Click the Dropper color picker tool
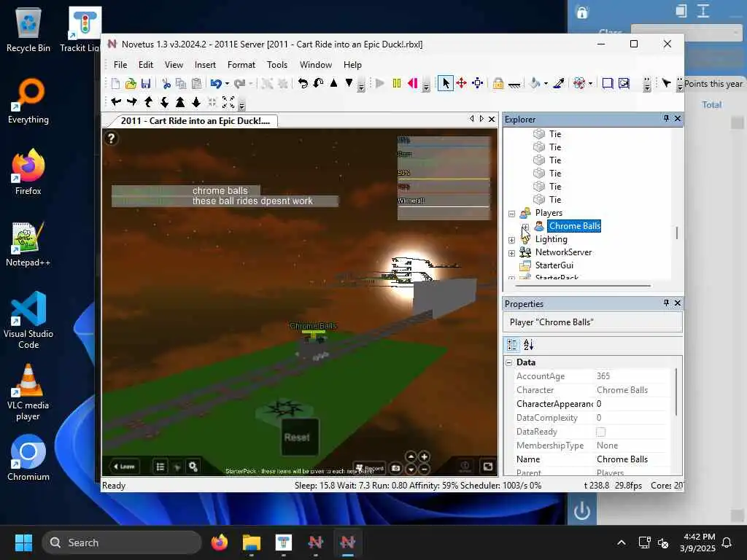This screenshot has width=747, height=560. click(x=559, y=84)
